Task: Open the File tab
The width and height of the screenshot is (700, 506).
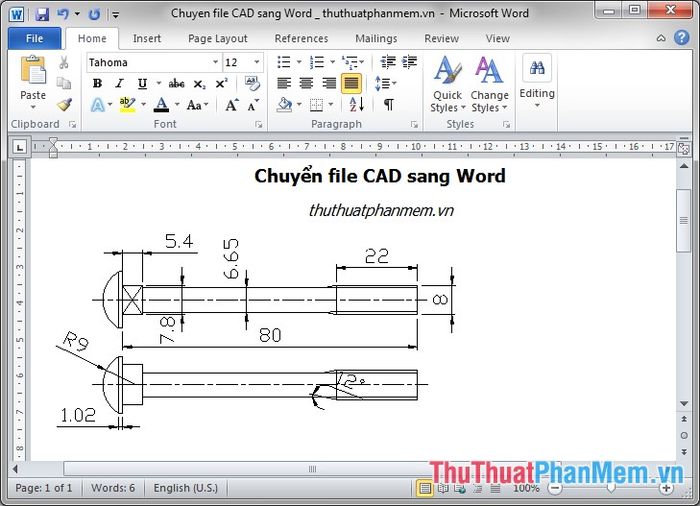Action: [x=34, y=38]
